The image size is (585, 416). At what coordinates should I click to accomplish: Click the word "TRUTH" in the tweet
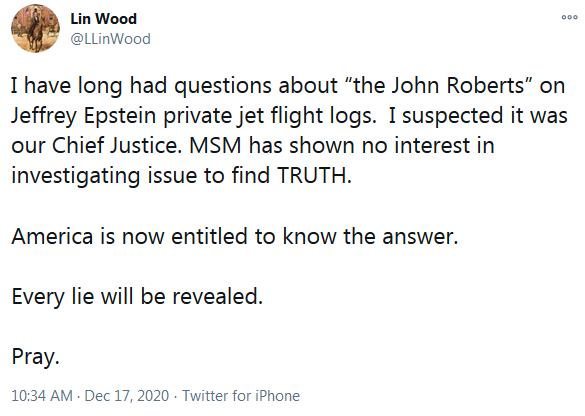pyautogui.click(x=314, y=175)
